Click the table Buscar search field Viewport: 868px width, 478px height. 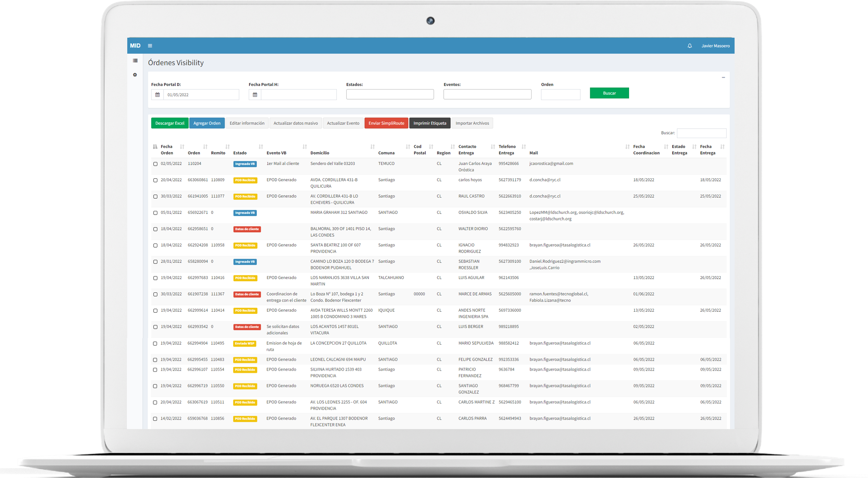[701, 133]
